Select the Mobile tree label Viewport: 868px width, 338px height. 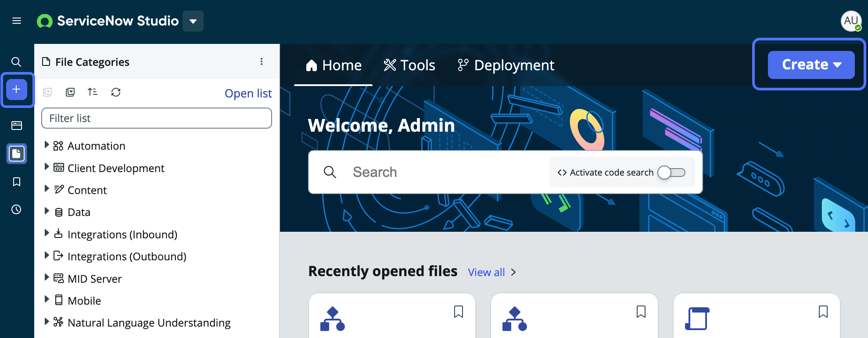tap(84, 301)
